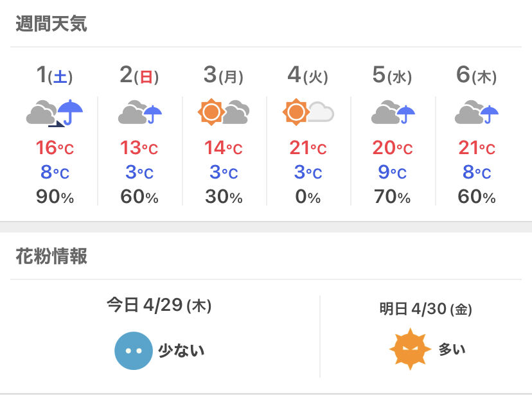Open the 花粉情報 section heading
Viewport: 532px width, 395px height.
click(51, 256)
